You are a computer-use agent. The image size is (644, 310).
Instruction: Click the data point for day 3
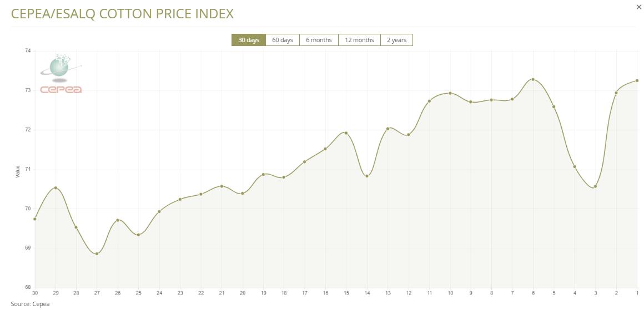tap(595, 186)
